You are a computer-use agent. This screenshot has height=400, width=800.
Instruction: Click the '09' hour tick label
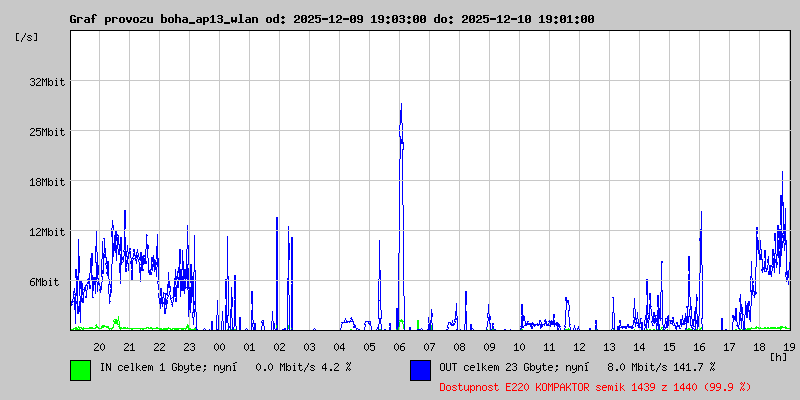tap(489, 347)
